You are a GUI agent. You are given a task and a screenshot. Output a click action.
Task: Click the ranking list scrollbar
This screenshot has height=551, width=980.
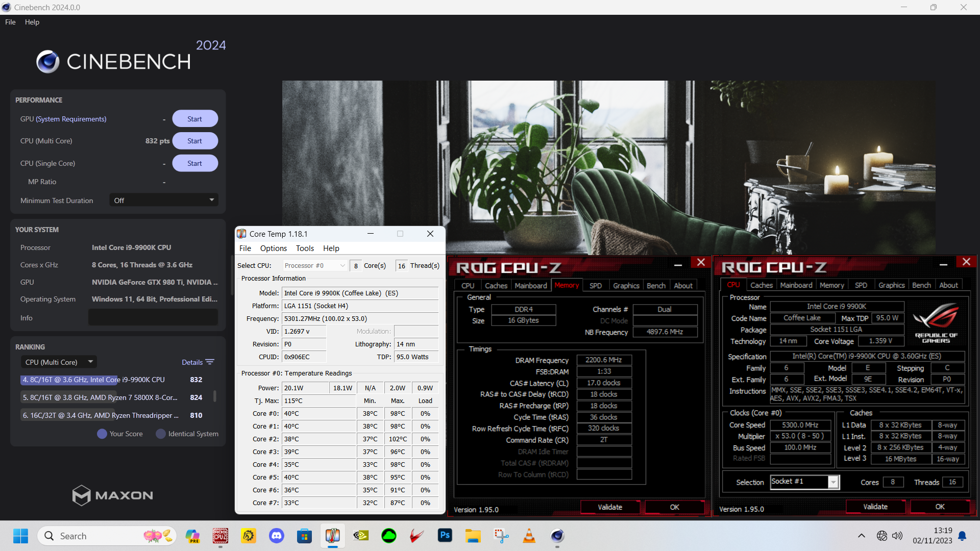tap(214, 396)
